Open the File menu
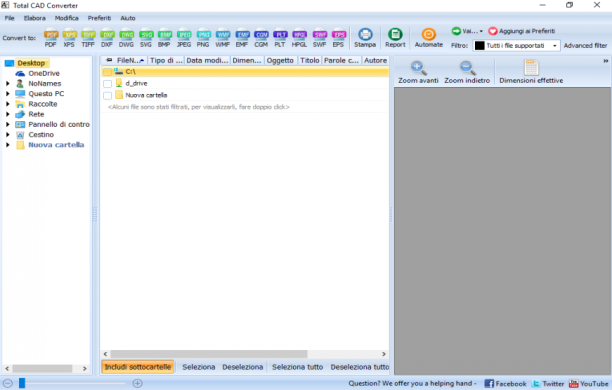Image resolution: width=612 pixels, height=390 pixels. [9, 18]
